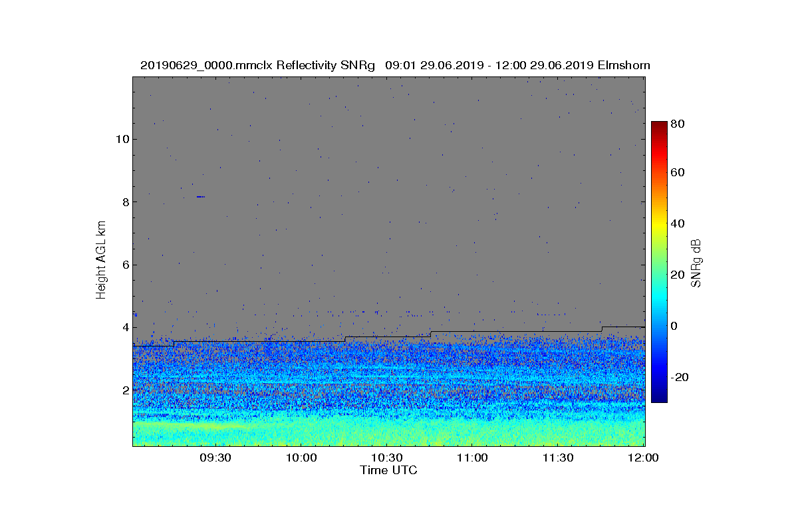Click the height tick label 6
798x532 pixels.
coord(125,265)
